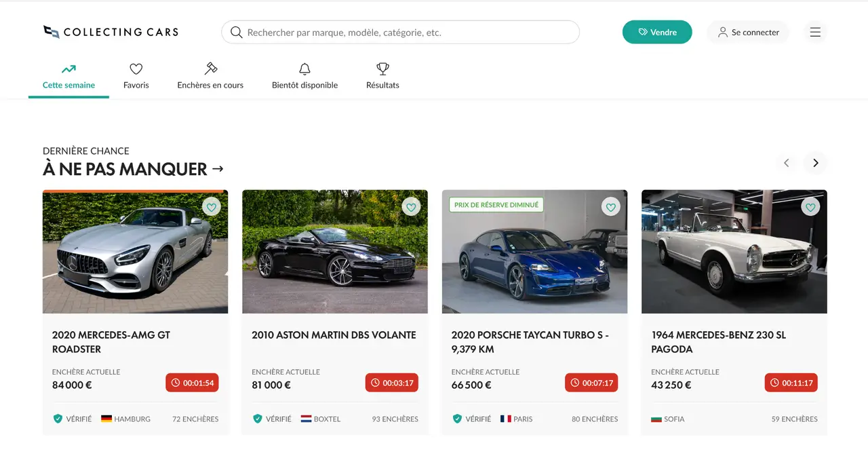Screen dimensions: 868x473
Task: Focus the search by brand field
Action: [x=400, y=32]
